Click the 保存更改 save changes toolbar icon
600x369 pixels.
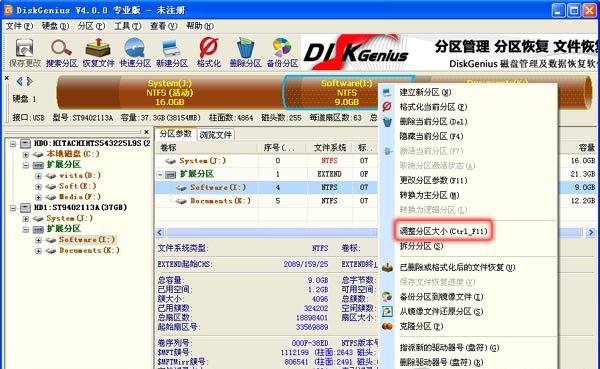[24, 53]
